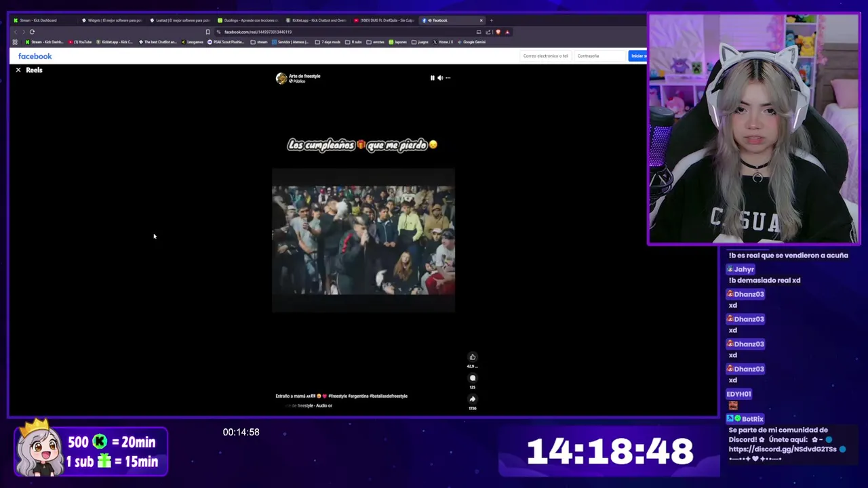Open the Google Gemini bookmark
The image size is (868, 488).
pyautogui.click(x=471, y=42)
